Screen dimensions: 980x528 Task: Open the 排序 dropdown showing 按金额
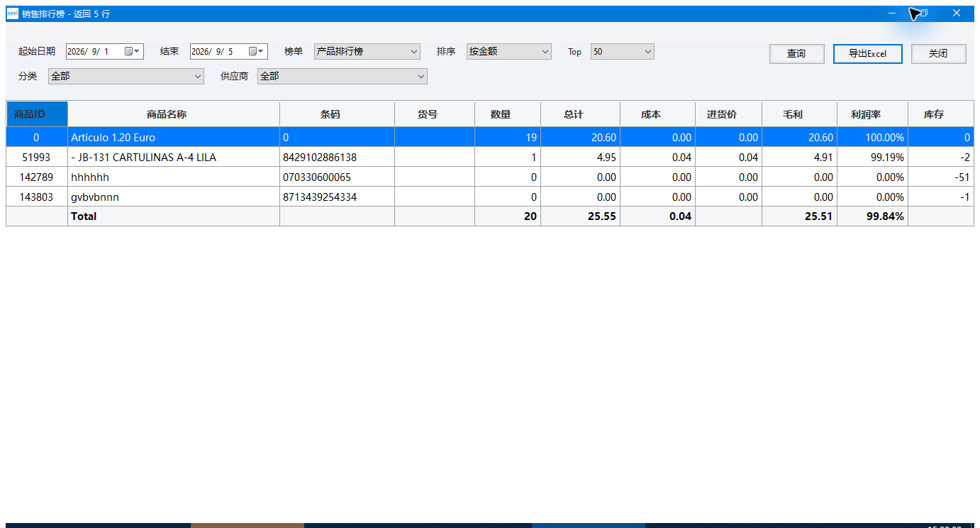click(509, 52)
